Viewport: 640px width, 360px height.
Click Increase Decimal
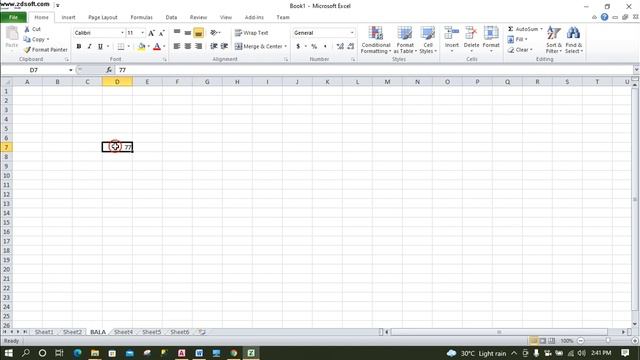pos(340,47)
